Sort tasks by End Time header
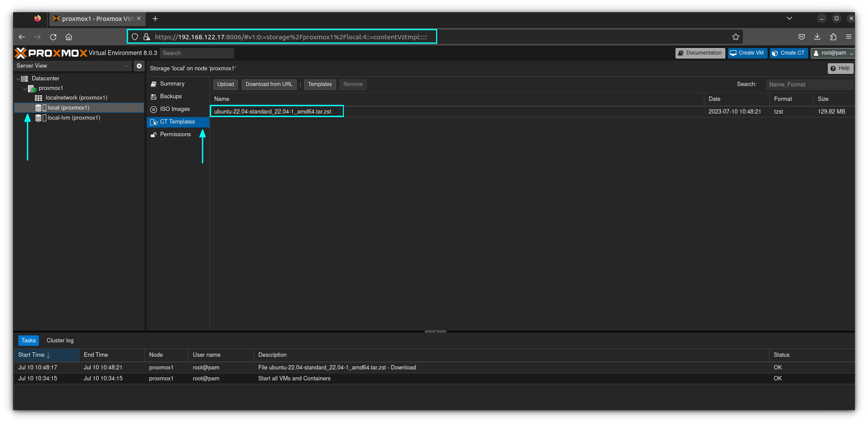 pos(112,355)
